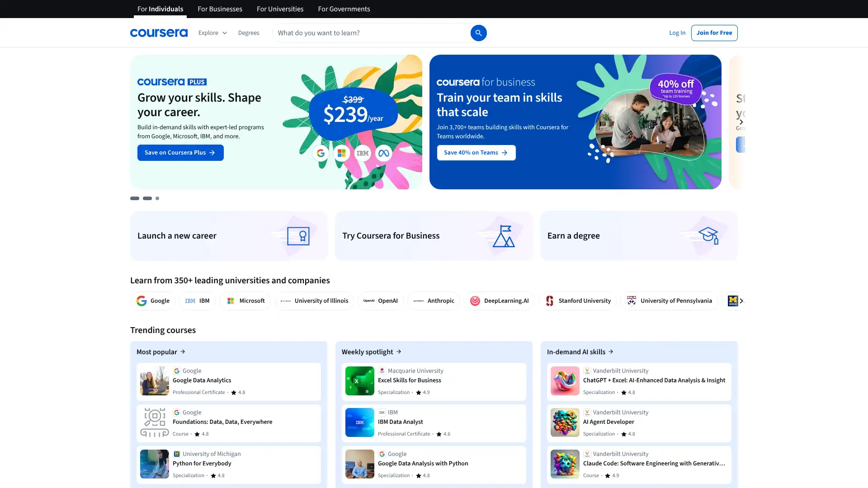This screenshot has height=488, width=868.
Task: Click the Join for Free button
Action: pos(714,33)
